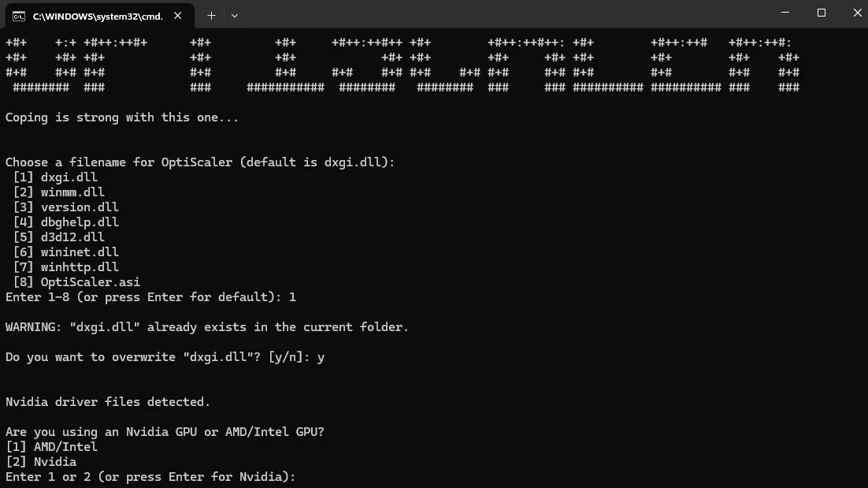Click the "Enter 1 or 2" prompt line
Viewport: 868px width, 488px height.
tap(150, 477)
